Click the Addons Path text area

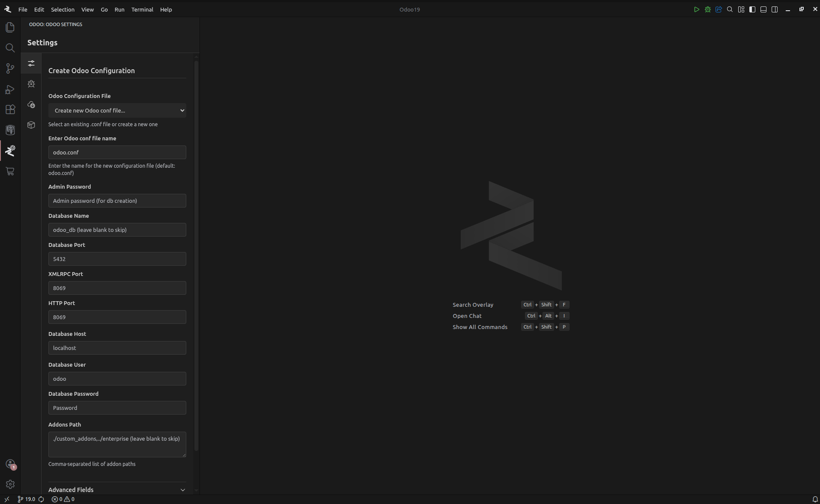pos(117,445)
